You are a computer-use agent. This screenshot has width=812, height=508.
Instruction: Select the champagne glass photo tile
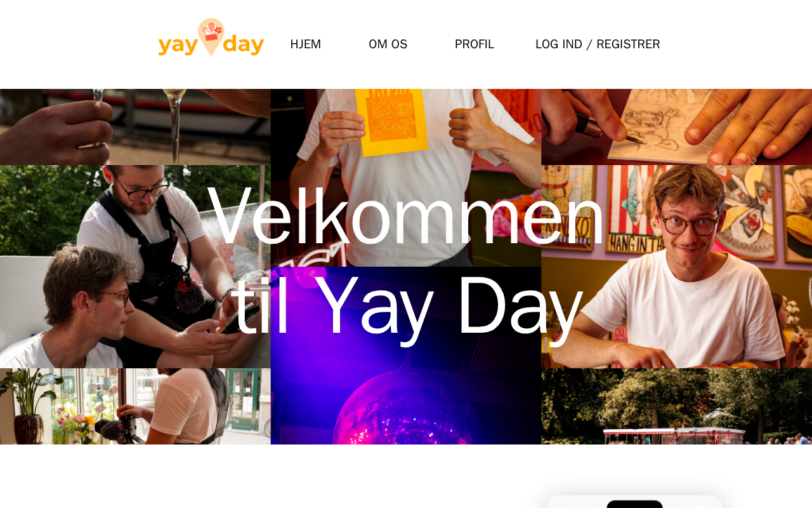(x=135, y=127)
